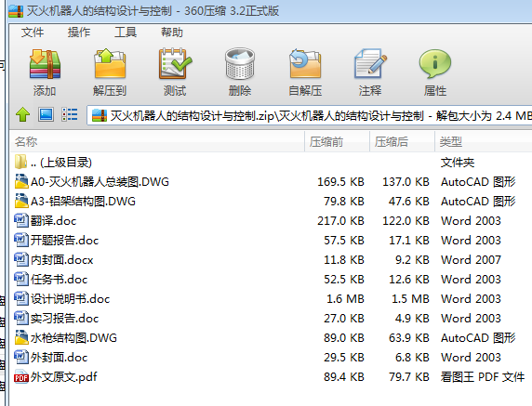This screenshot has height=406, width=532.
Task: Click the 1.5 MB compressed size value
Action: click(x=410, y=299)
